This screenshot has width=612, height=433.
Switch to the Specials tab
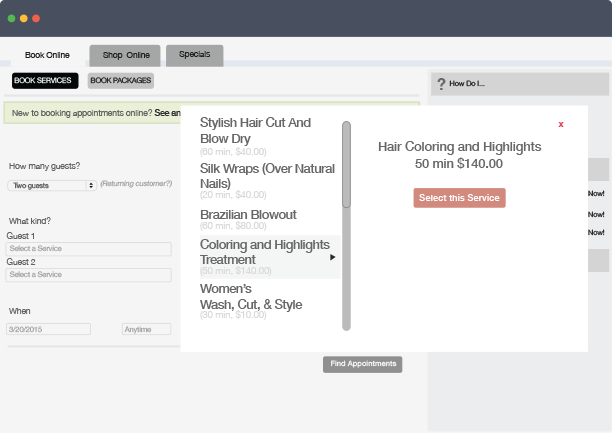pyautogui.click(x=194, y=56)
